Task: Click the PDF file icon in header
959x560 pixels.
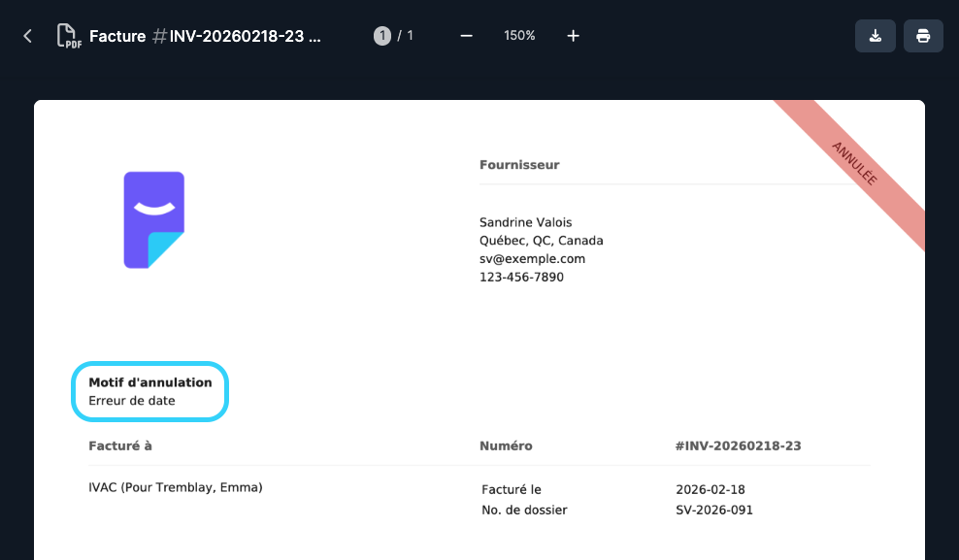Action: coord(68,36)
